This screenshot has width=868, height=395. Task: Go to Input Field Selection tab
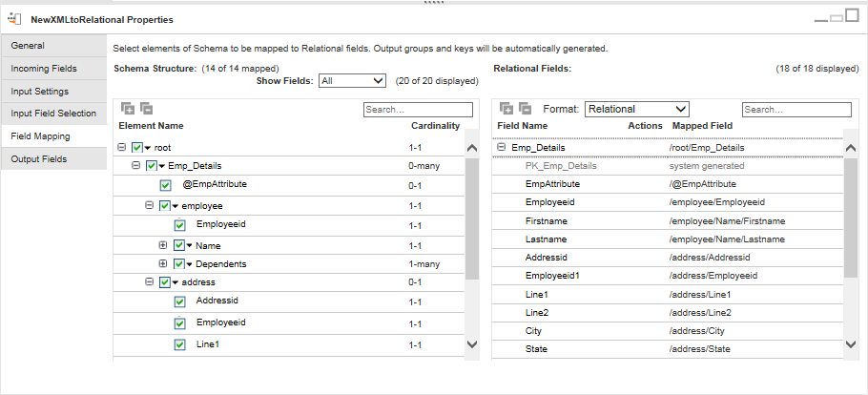click(53, 114)
